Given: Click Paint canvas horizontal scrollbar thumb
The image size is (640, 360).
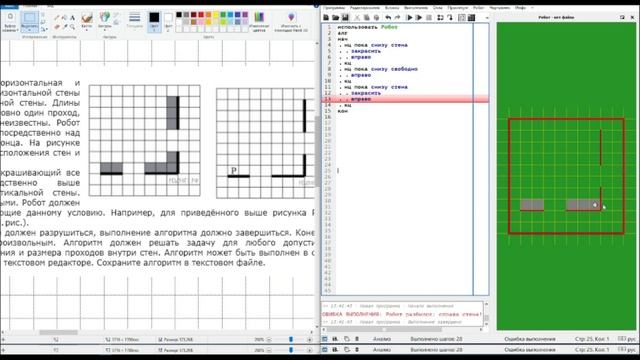Looking at the screenshot, I should (58, 332).
